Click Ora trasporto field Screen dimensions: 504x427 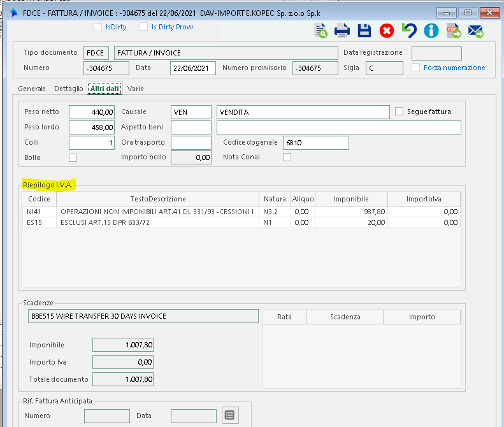pyautogui.click(x=191, y=143)
